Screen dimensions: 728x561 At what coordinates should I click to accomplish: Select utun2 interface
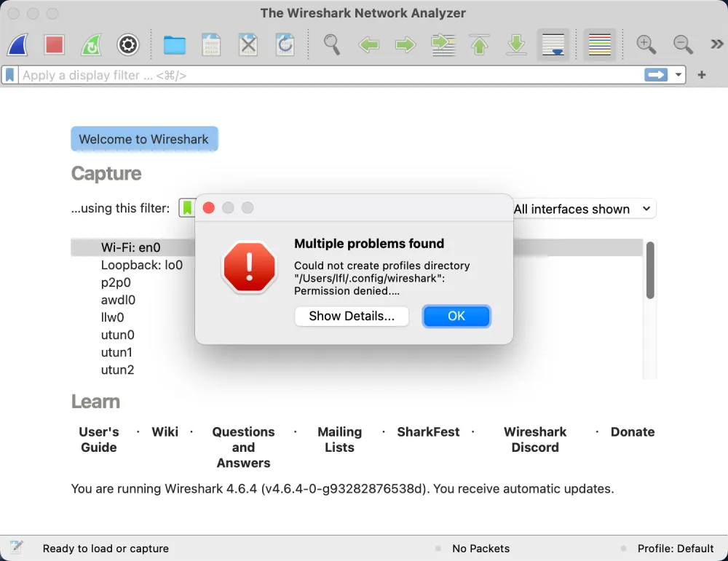click(117, 370)
